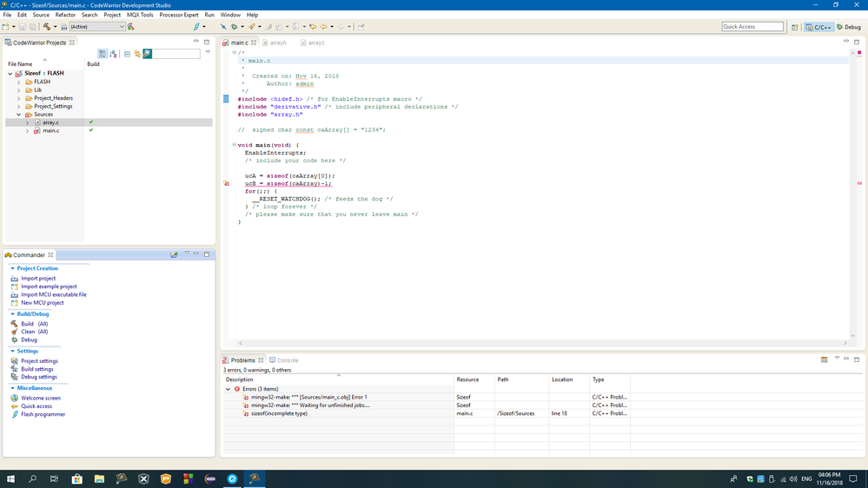Open the Refactor menu
The height and width of the screenshot is (488, 868).
pos(65,15)
